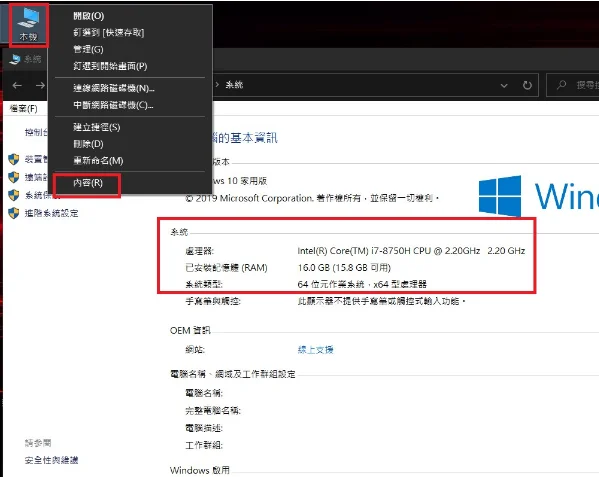Click the back arrow navigation icon
This screenshot has width=599, height=477.
coord(17,85)
